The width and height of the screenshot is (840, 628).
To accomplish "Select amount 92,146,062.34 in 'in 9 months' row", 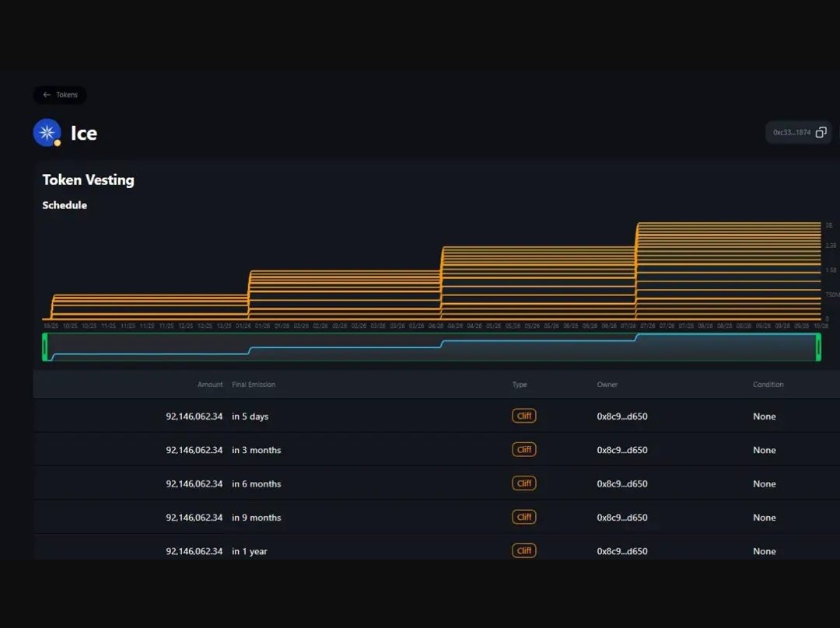I will [x=194, y=518].
